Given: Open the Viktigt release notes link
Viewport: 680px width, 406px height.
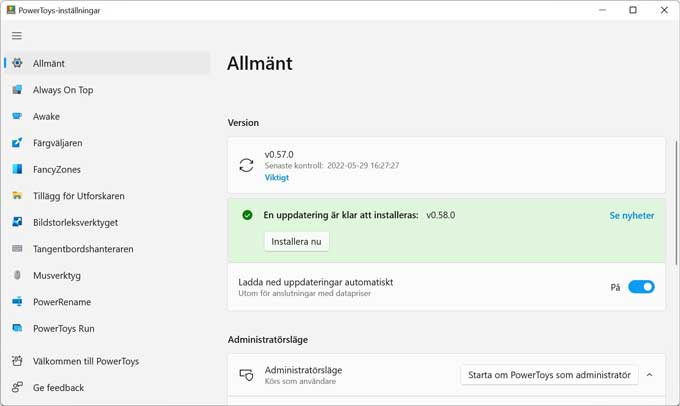Looking at the screenshot, I should coord(277,177).
